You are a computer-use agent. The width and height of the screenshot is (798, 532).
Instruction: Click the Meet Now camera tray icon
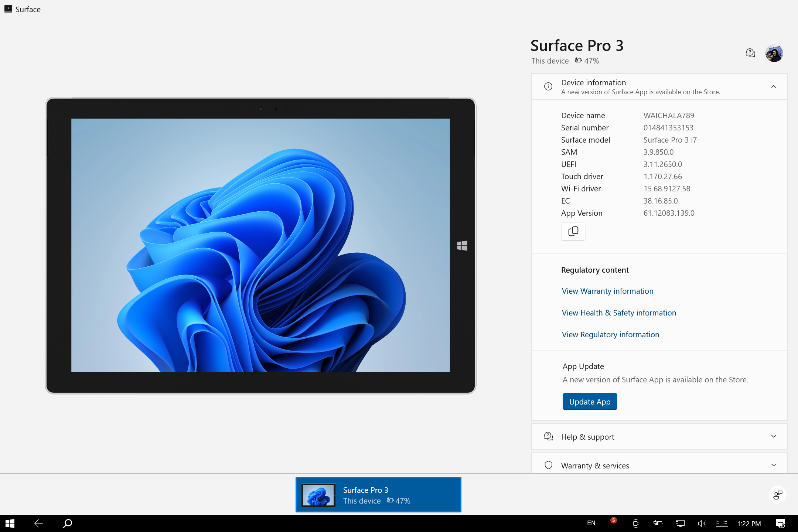pyautogui.click(x=636, y=524)
